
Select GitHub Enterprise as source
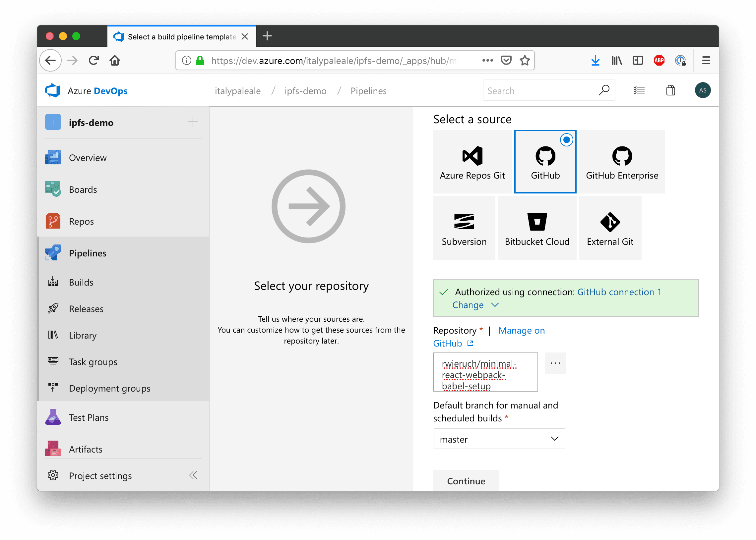pos(622,162)
